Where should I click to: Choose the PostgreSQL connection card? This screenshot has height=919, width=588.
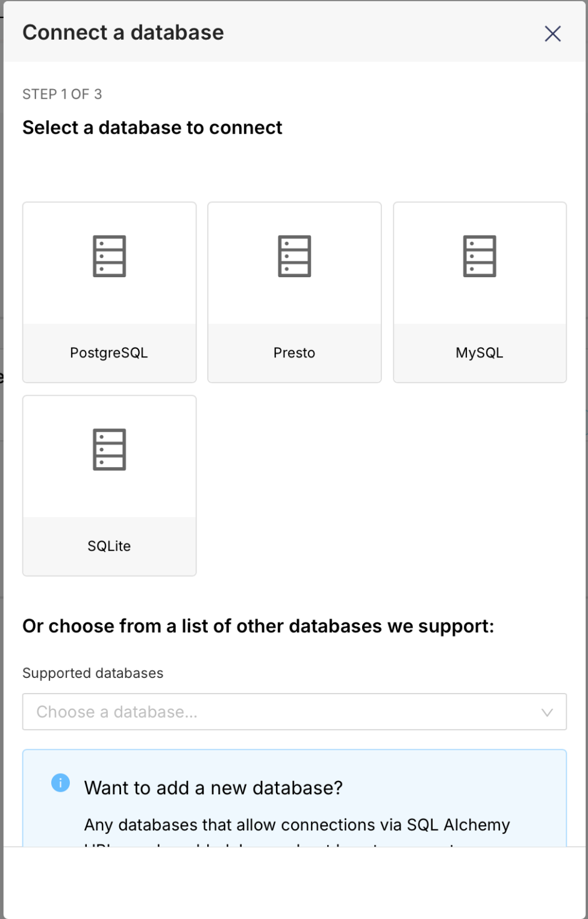click(x=109, y=292)
